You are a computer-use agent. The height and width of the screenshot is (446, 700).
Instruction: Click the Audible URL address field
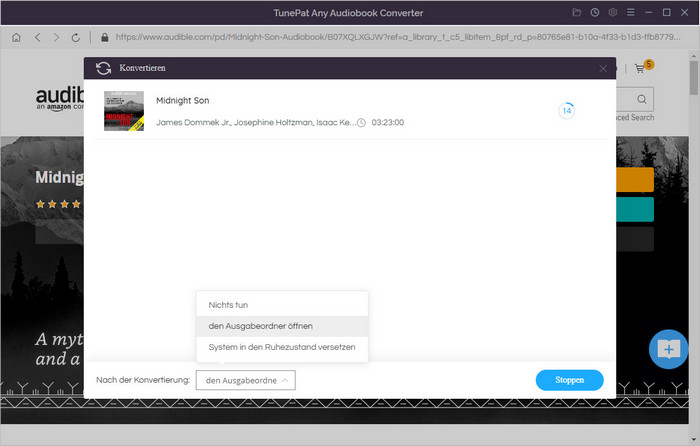[398, 37]
